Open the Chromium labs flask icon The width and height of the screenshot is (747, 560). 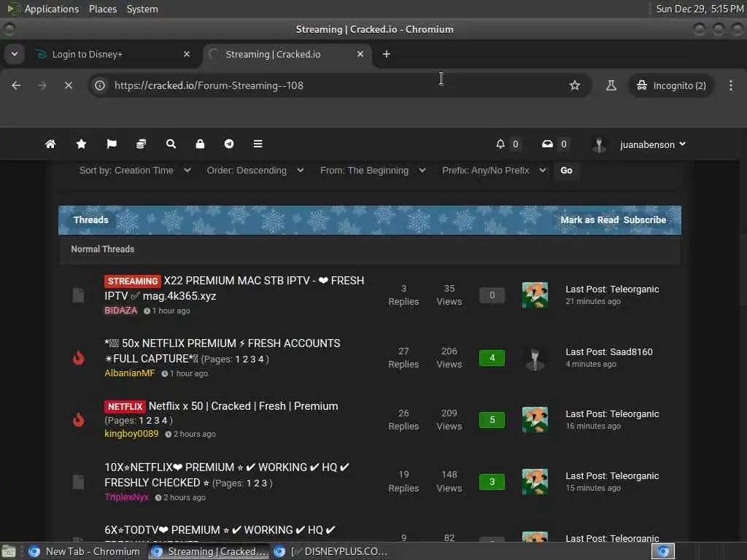tap(611, 85)
